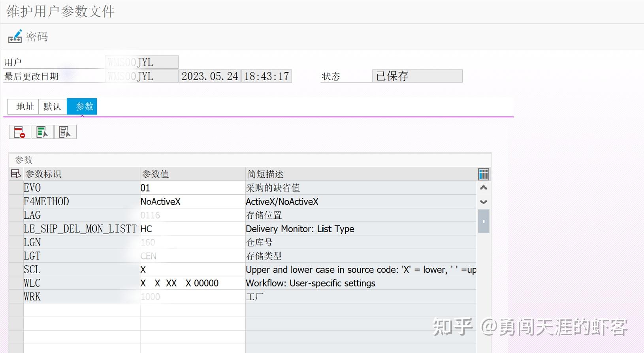Click the date field 2023.05.24
Screen dimensions: 644x353
tap(209, 76)
